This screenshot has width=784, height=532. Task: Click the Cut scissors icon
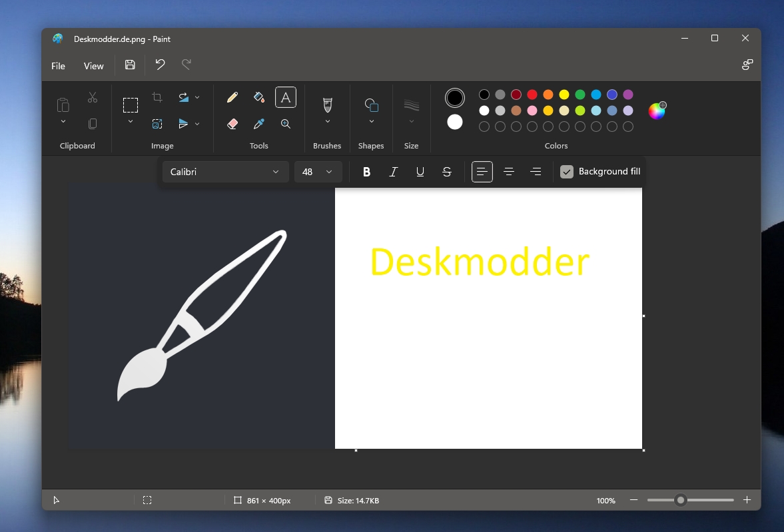(x=93, y=97)
